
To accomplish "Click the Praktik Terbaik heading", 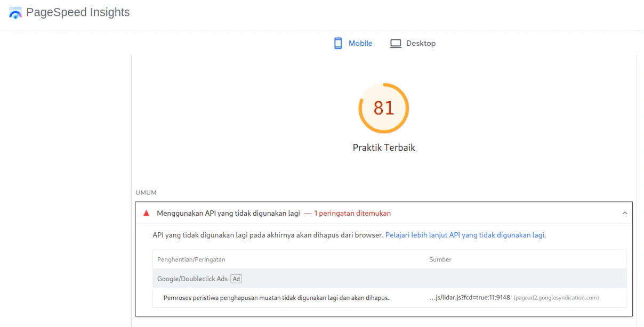I will coord(384,148).
